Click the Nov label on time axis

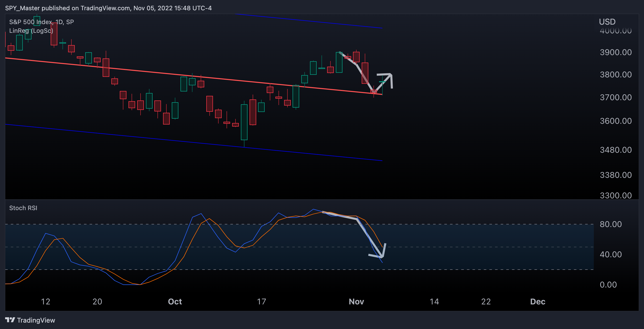pos(356,302)
